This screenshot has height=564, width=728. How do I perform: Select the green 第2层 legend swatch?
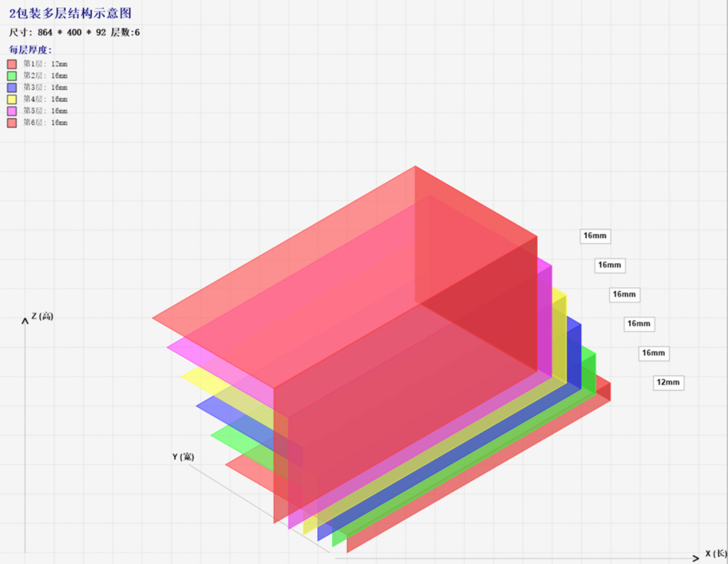click(12, 76)
